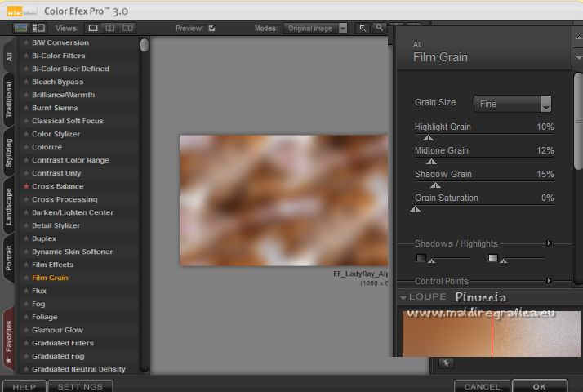Unfavorite the Cross Balance filter star

point(26,186)
